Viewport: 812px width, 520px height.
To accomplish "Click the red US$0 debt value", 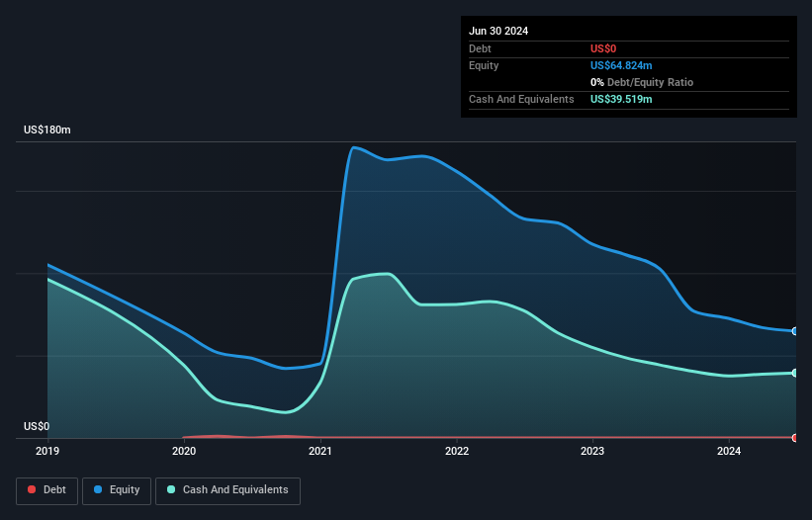I will pos(603,48).
